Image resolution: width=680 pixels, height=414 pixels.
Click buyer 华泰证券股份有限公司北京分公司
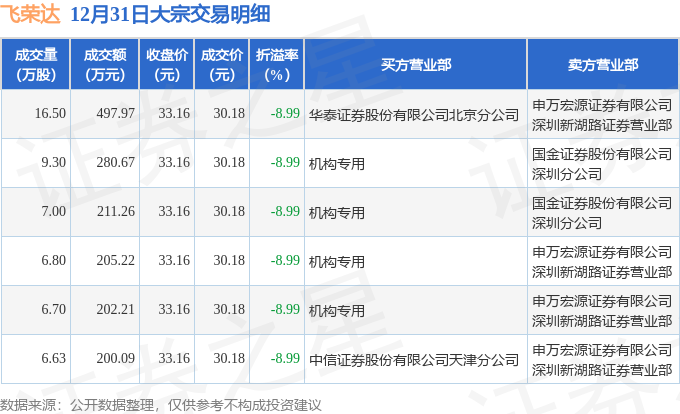tap(414, 115)
